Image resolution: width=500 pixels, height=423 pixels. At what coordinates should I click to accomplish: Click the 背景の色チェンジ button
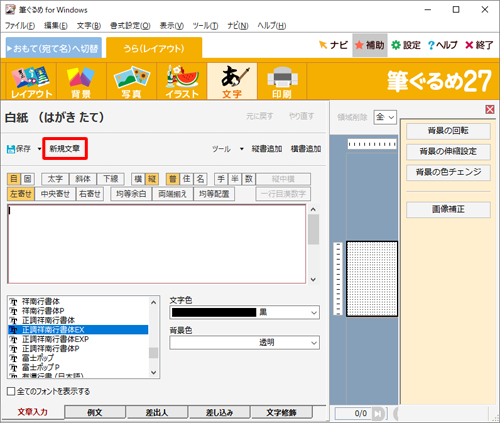tap(448, 172)
